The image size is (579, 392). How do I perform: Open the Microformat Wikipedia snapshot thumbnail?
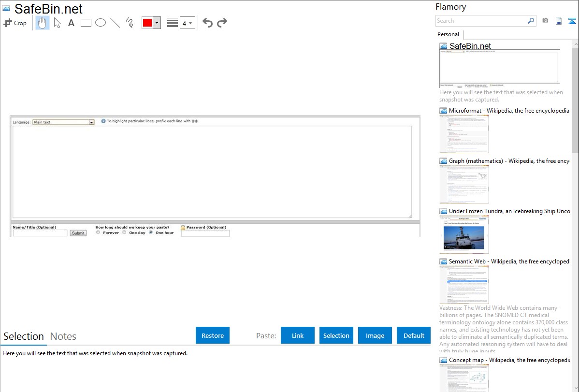(x=464, y=134)
